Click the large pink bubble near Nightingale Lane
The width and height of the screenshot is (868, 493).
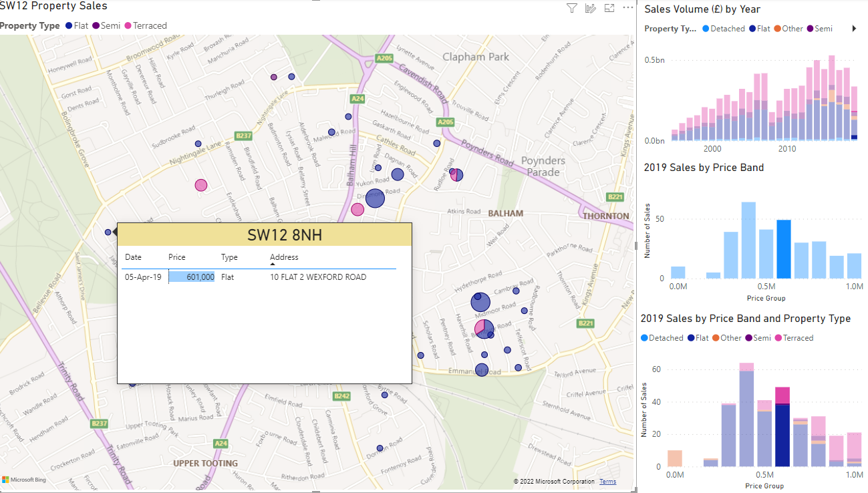pyautogui.click(x=201, y=185)
